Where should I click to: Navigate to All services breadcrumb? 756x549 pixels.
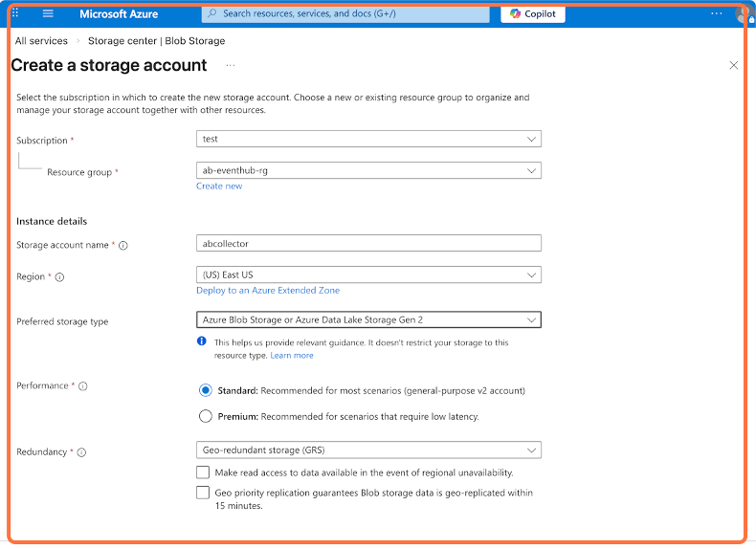click(41, 41)
